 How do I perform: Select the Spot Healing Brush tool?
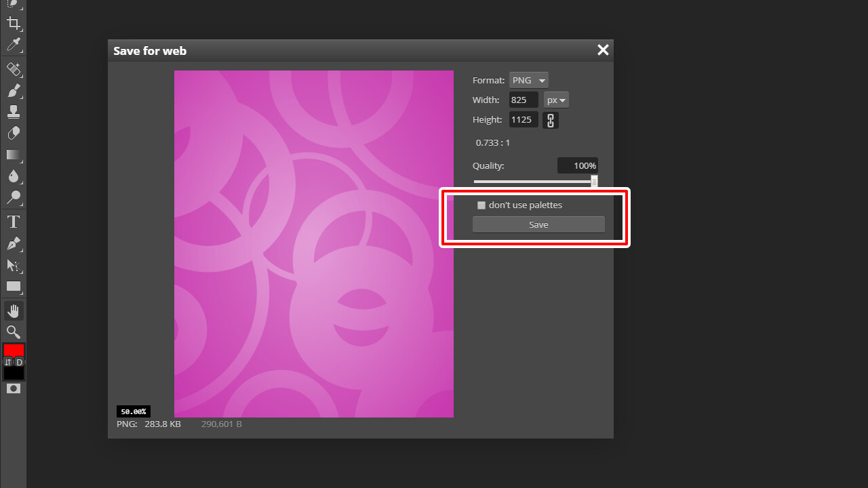(x=13, y=68)
